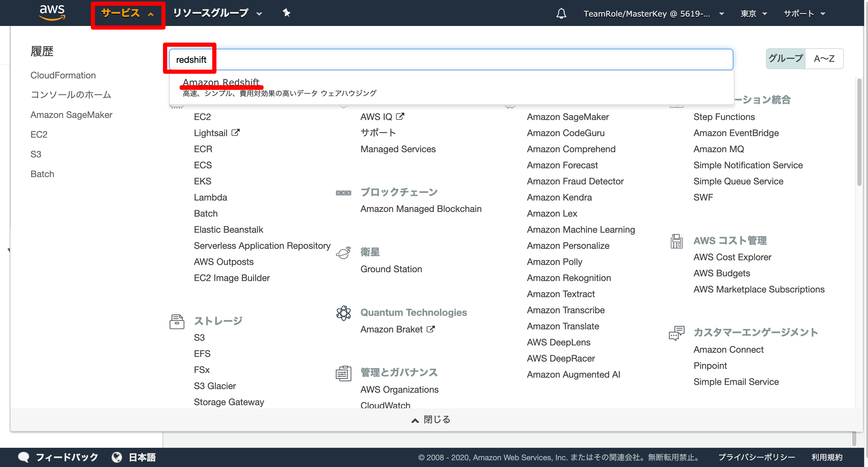Image resolution: width=868 pixels, height=467 pixels.
Task: Open Elastic Beanstalk service
Action: click(228, 230)
